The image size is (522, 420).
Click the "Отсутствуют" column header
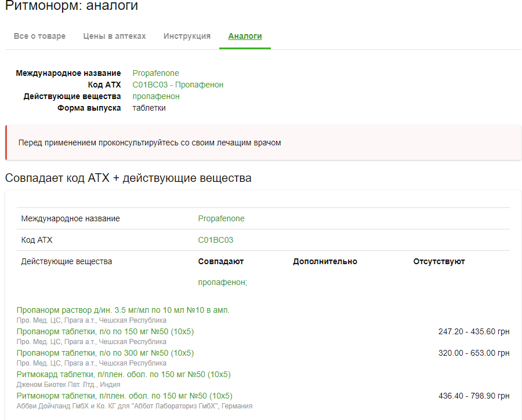coord(439,262)
